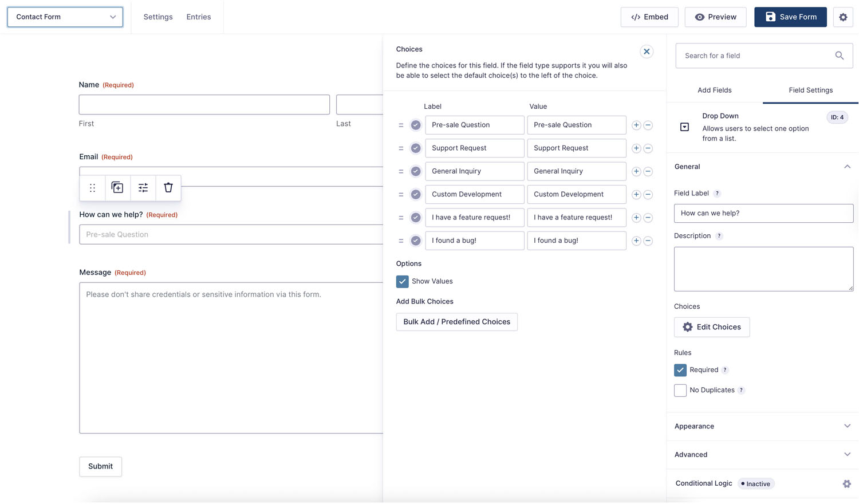
Task: Add a choice after Support Request row
Action: (636, 148)
